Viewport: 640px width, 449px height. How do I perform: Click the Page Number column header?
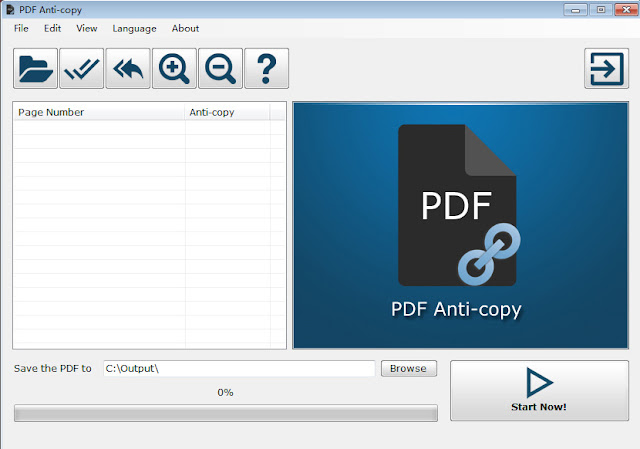coord(100,112)
